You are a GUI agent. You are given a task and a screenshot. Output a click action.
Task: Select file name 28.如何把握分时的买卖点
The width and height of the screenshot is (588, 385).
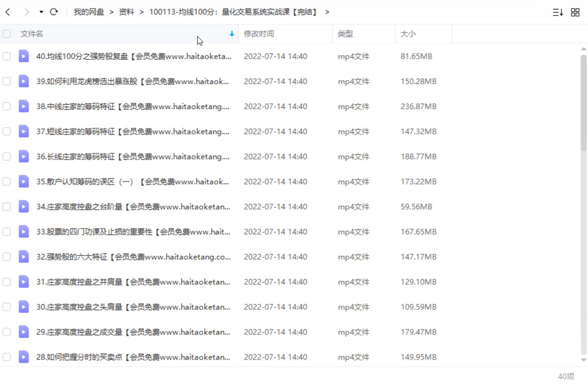point(133,357)
